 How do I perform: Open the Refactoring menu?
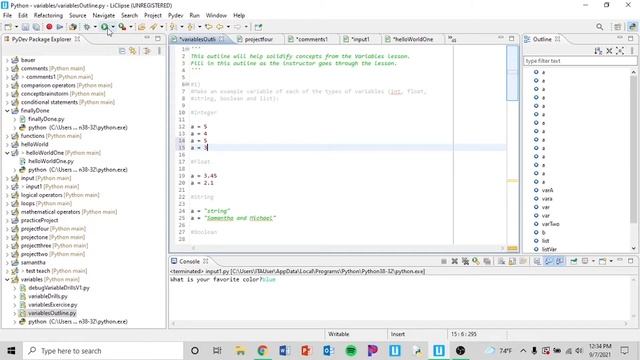click(x=48, y=16)
